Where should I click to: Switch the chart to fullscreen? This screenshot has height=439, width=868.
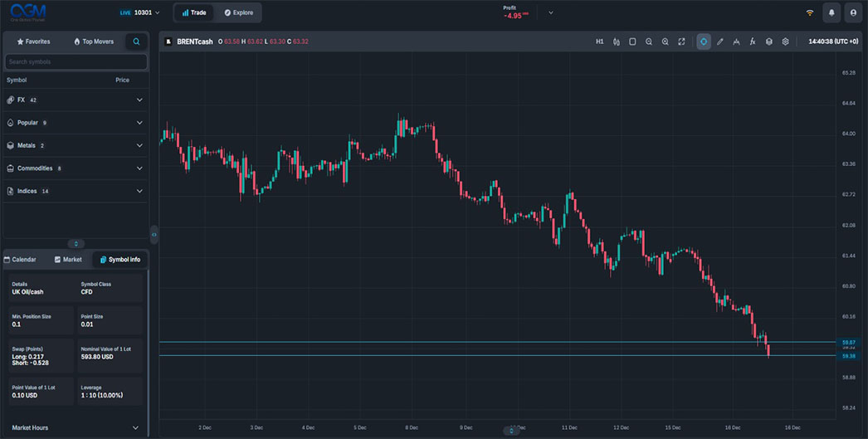(x=681, y=41)
